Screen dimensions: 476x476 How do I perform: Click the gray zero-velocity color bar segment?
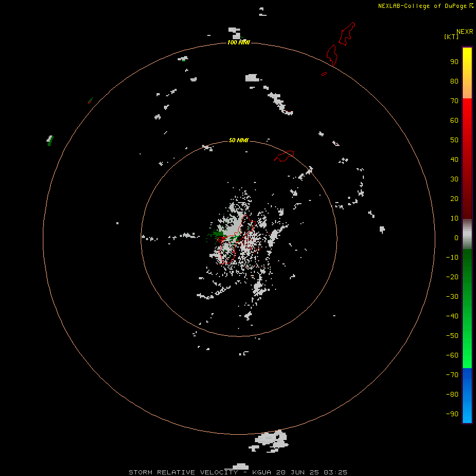[467, 234]
